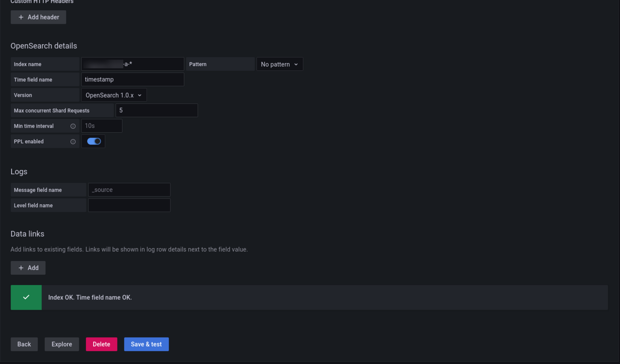620x364 pixels.
Task: Click the Level field name input
Action: [x=129, y=205]
